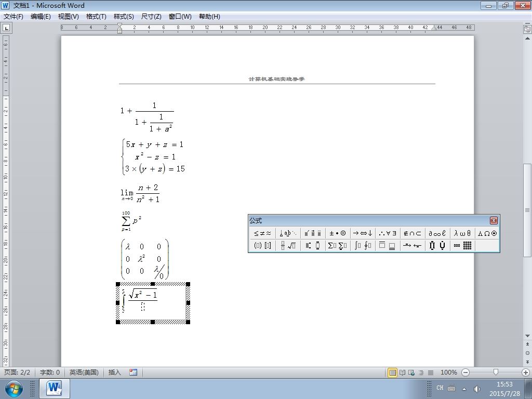
Task: Open the labeled arrow templates
Action: pyautogui.click(x=412, y=245)
